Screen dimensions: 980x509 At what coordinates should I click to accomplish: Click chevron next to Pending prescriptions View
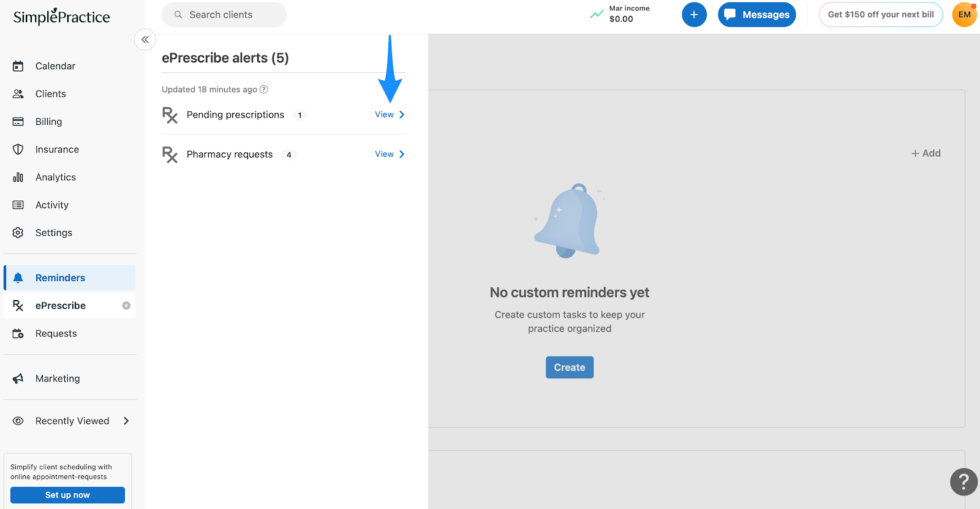point(402,115)
